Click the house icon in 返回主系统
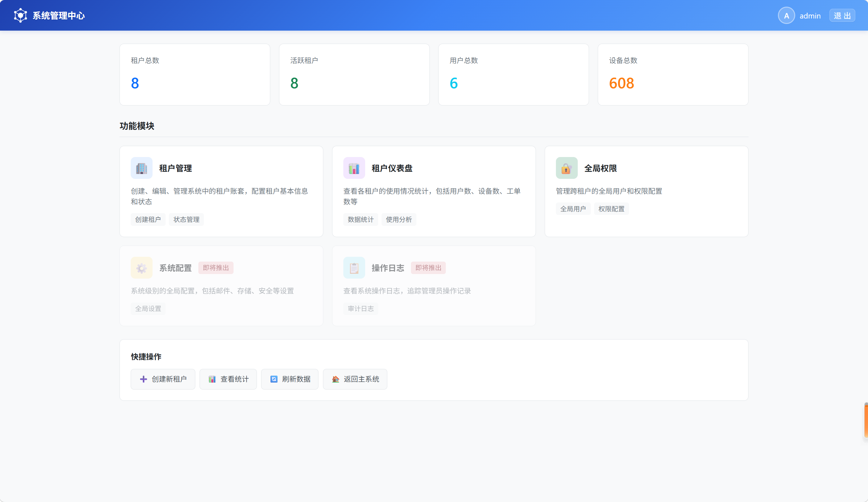868x502 pixels. (x=335, y=379)
